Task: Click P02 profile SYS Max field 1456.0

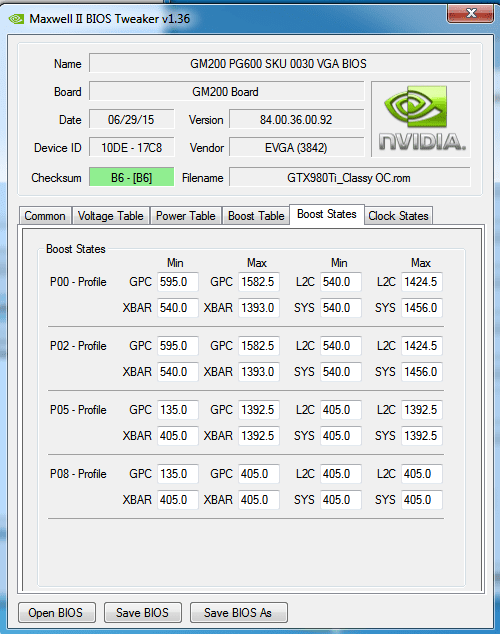Action: (x=422, y=372)
